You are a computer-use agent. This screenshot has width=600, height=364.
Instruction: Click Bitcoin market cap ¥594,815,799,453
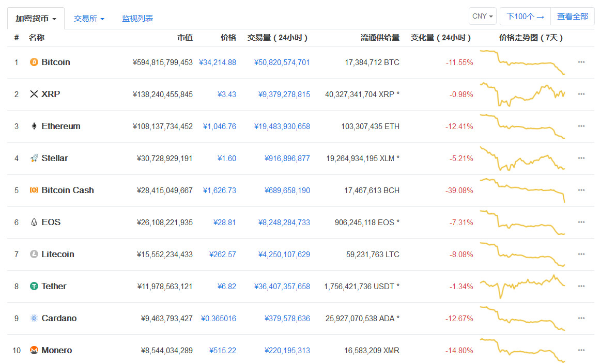click(x=163, y=62)
